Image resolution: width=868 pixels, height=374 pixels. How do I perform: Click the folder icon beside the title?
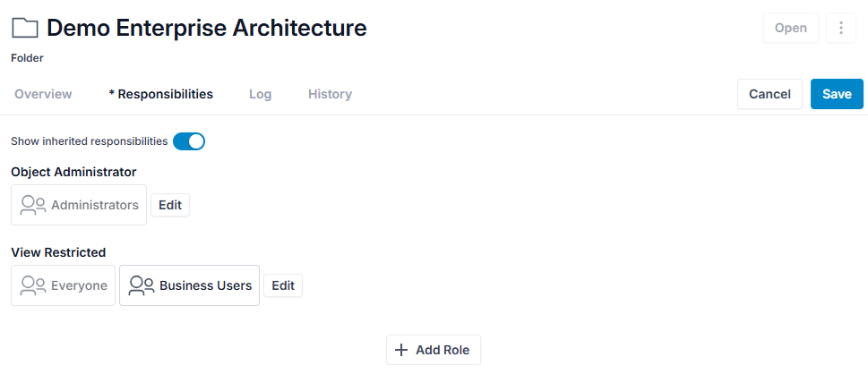point(25,28)
